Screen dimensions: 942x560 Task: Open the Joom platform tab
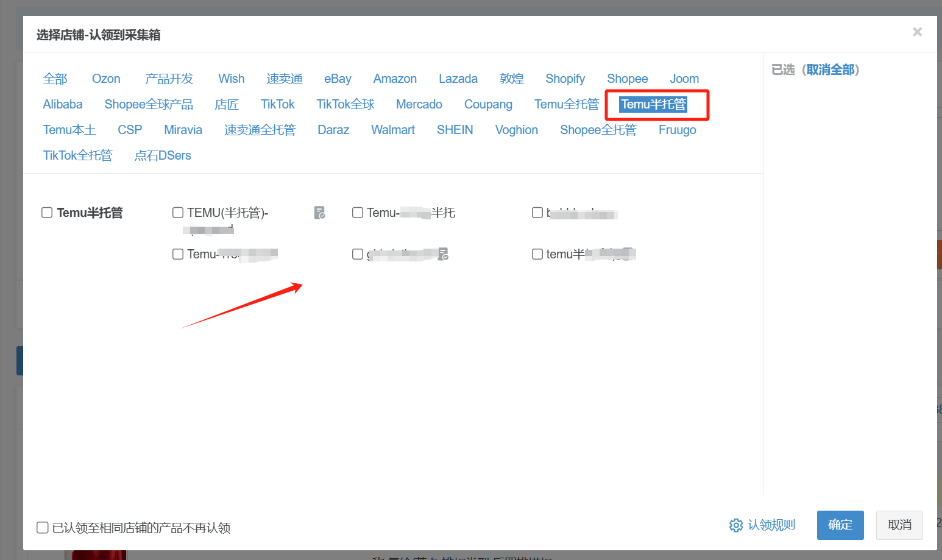(x=684, y=79)
